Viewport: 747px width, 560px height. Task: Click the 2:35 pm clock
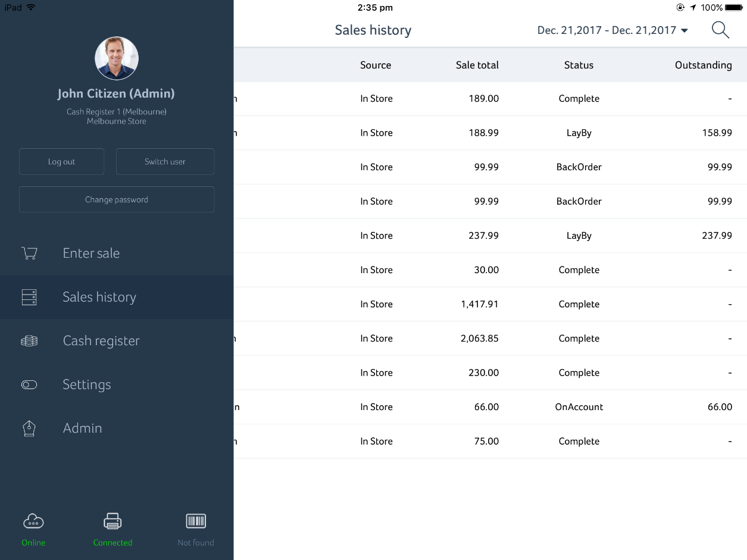[x=375, y=8]
